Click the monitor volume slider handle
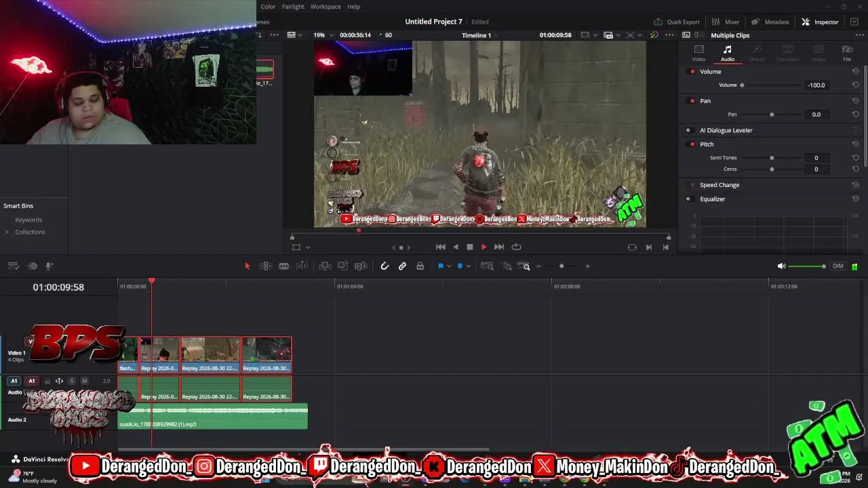 pyautogui.click(x=823, y=266)
